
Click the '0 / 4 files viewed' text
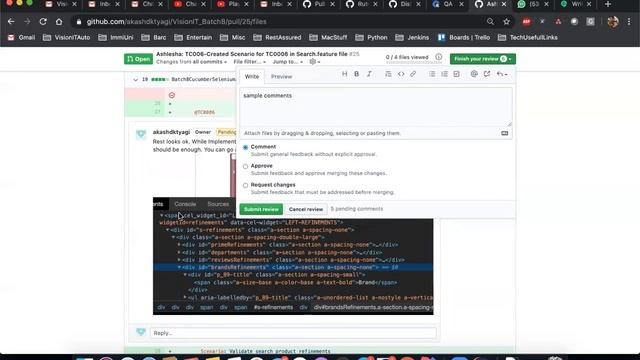pos(407,57)
